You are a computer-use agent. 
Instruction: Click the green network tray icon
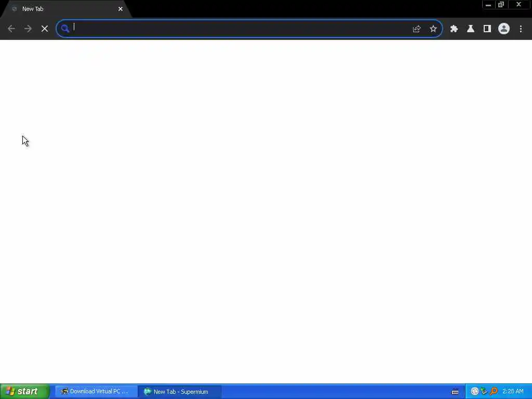(x=484, y=392)
